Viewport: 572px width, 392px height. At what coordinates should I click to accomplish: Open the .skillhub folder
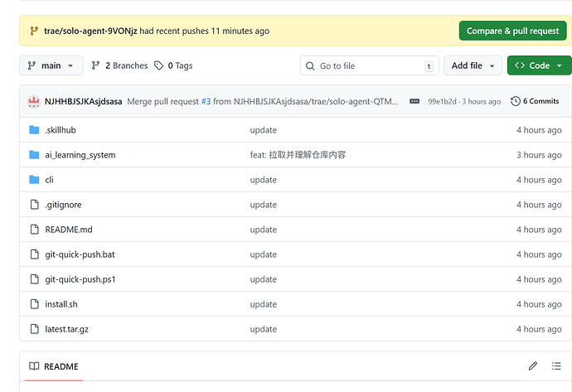point(61,130)
